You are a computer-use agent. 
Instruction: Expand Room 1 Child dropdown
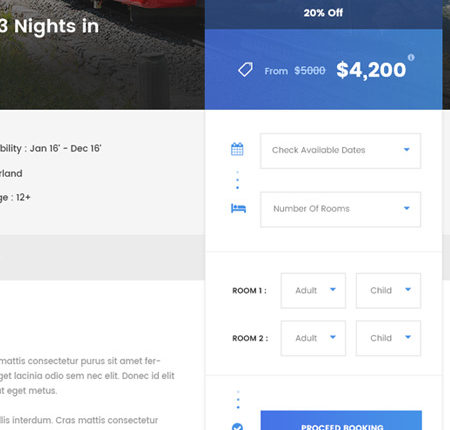click(x=388, y=291)
